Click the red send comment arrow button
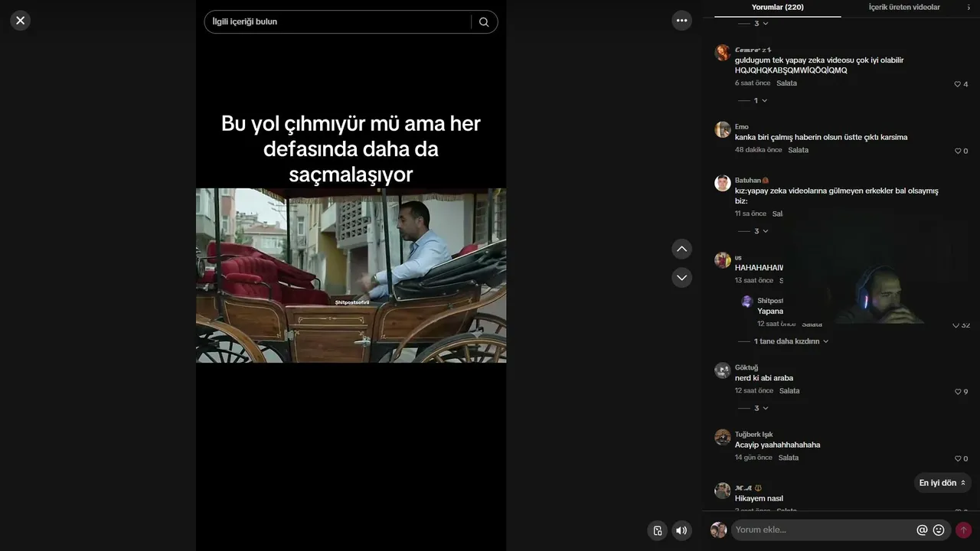Viewport: 980px width, 551px height. (x=963, y=530)
